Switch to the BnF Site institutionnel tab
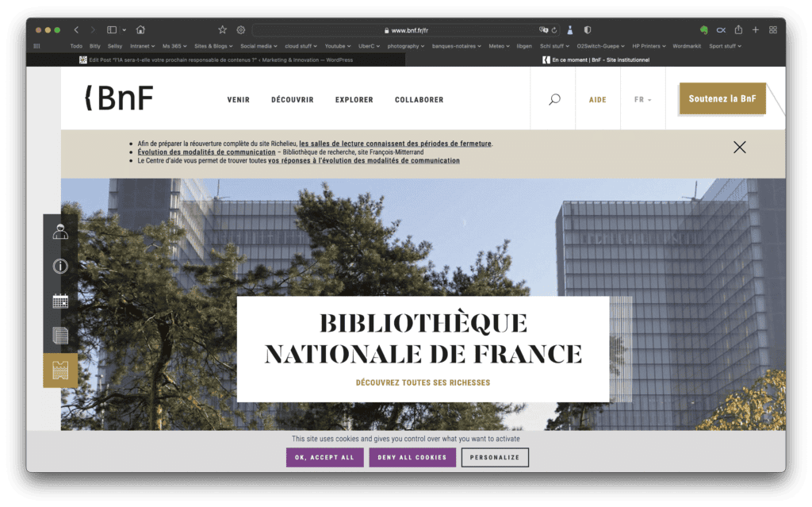Screen dimensions: 812x507 pyautogui.click(x=596, y=60)
